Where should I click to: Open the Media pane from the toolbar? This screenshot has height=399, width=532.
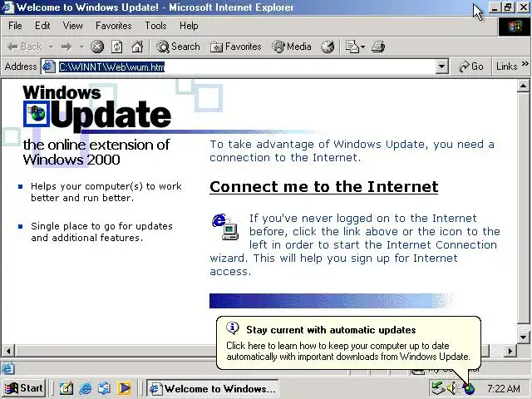[x=292, y=47]
